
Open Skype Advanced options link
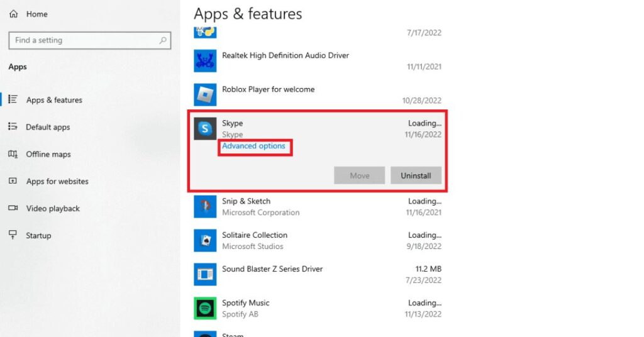(x=253, y=146)
